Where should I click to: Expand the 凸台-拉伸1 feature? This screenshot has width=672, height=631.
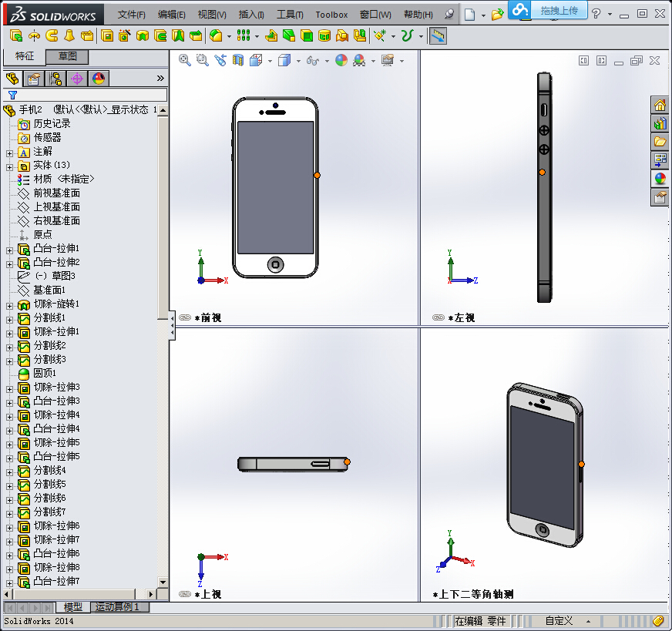point(9,250)
